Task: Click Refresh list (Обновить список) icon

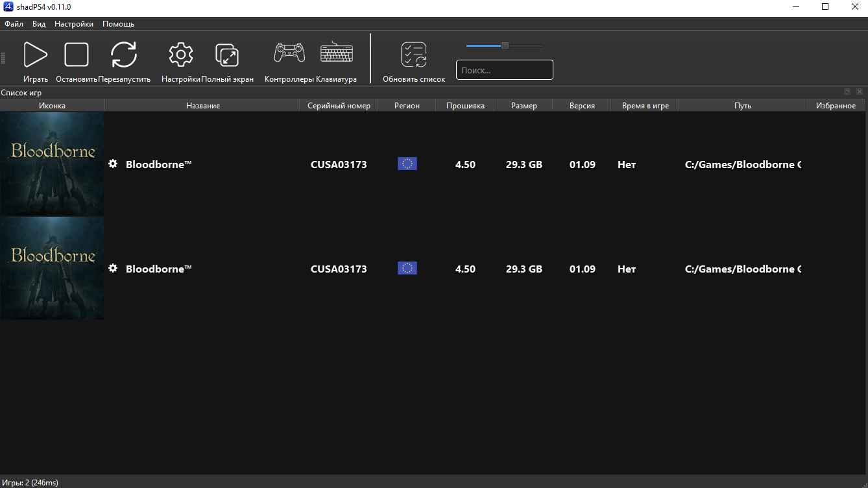Action: [x=414, y=55]
